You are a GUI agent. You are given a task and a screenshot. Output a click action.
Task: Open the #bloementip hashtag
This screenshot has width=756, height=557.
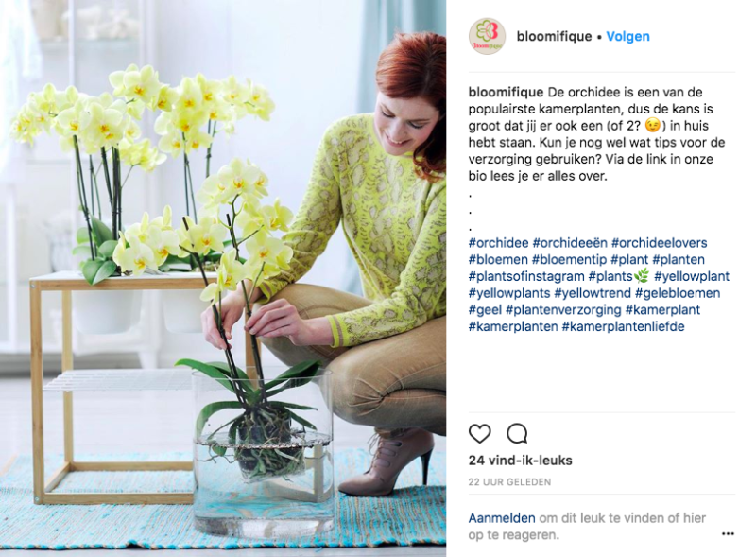click(x=570, y=260)
